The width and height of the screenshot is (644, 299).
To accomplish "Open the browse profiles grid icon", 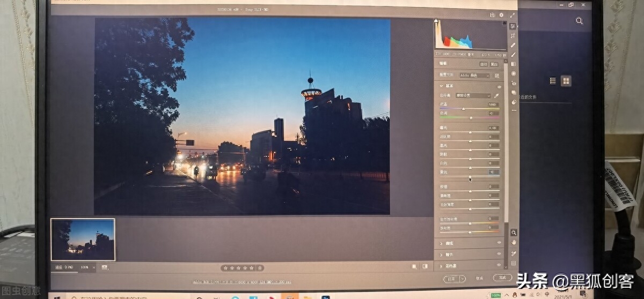I will coord(496,76).
